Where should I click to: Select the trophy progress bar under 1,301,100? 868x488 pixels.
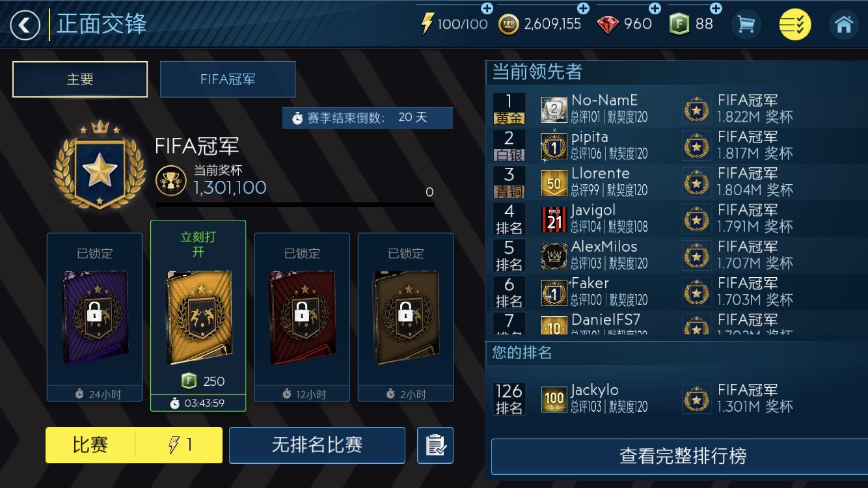coord(295,204)
